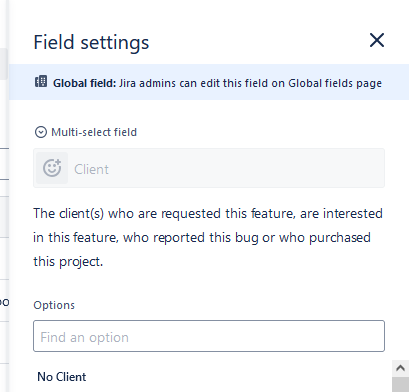Click the disabled Client name field
Image resolution: width=409 pixels, height=392 pixels.
click(x=209, y=168)
